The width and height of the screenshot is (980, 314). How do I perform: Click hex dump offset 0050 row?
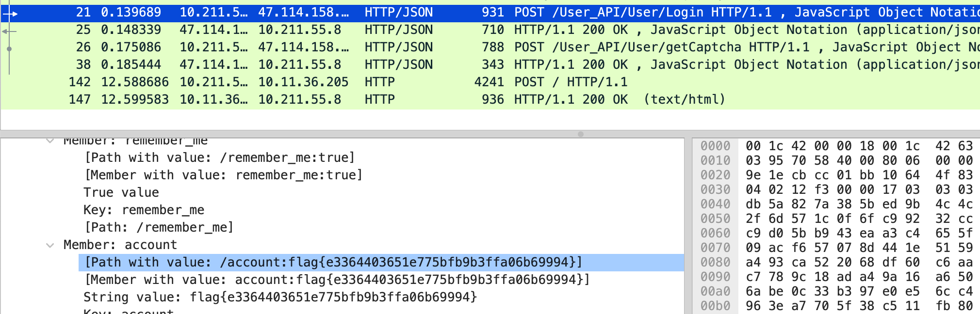click(715, 219)
